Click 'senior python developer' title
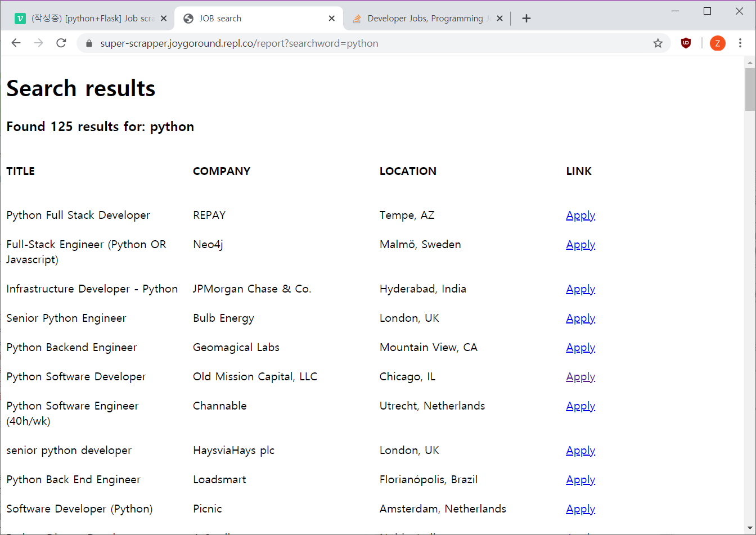The height and width of the screenshot is (535, 756). [69, 451]
